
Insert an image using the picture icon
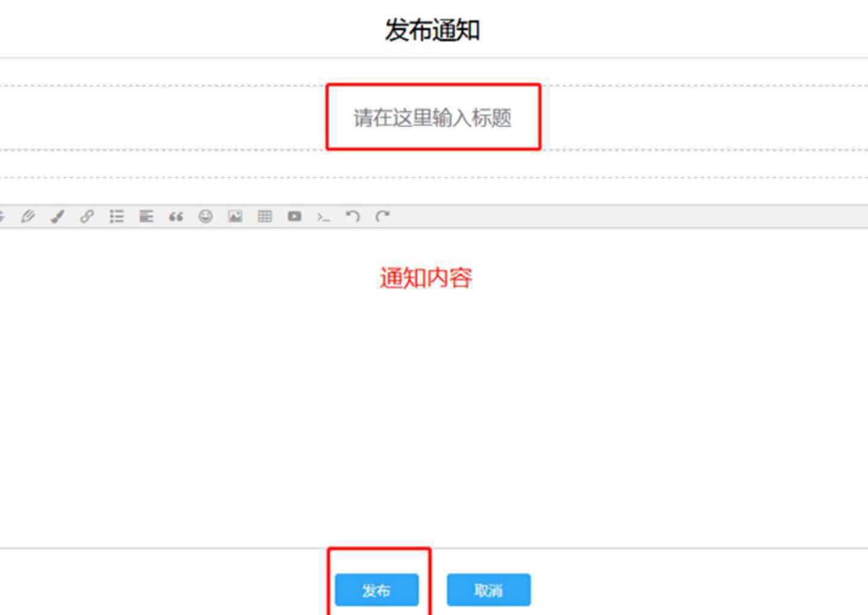coord(235,216)
